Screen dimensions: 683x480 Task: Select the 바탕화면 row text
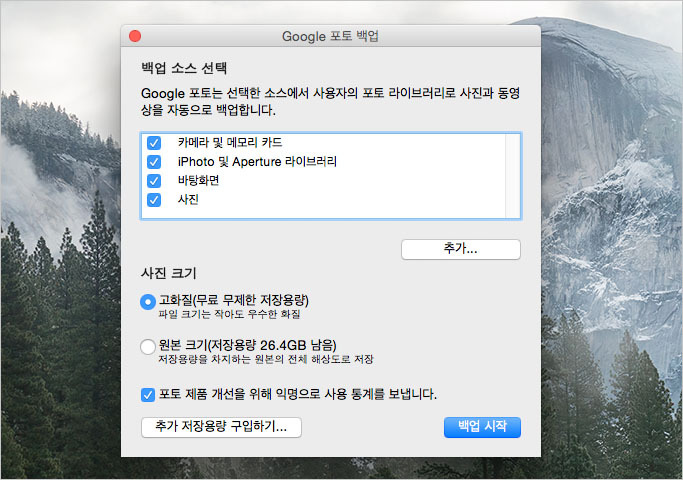click(x=198, y=180)
